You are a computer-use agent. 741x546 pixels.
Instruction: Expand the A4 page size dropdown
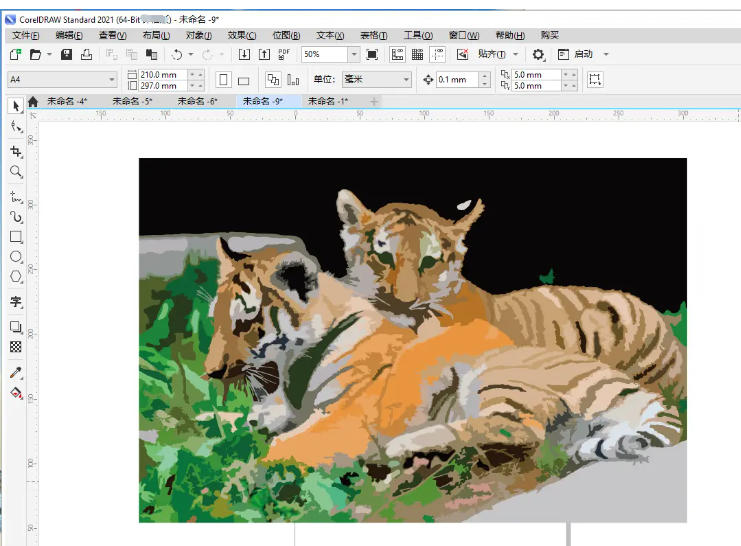pyautogui.click(x=112, y=80)
